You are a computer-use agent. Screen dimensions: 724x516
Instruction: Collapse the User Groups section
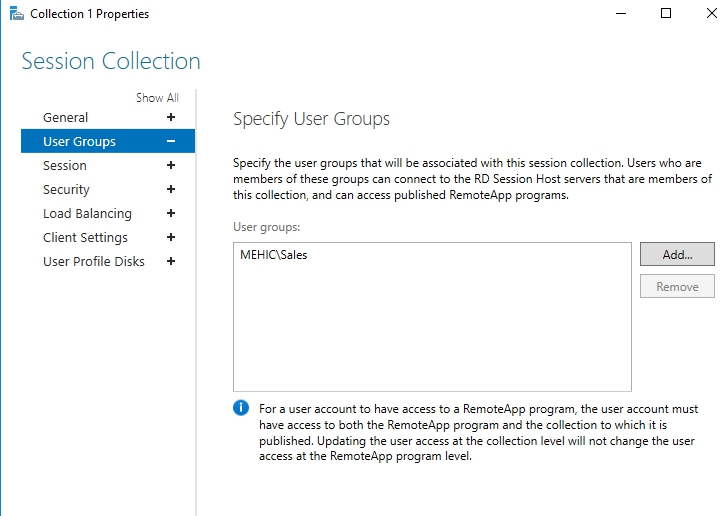tap(171, 142)
